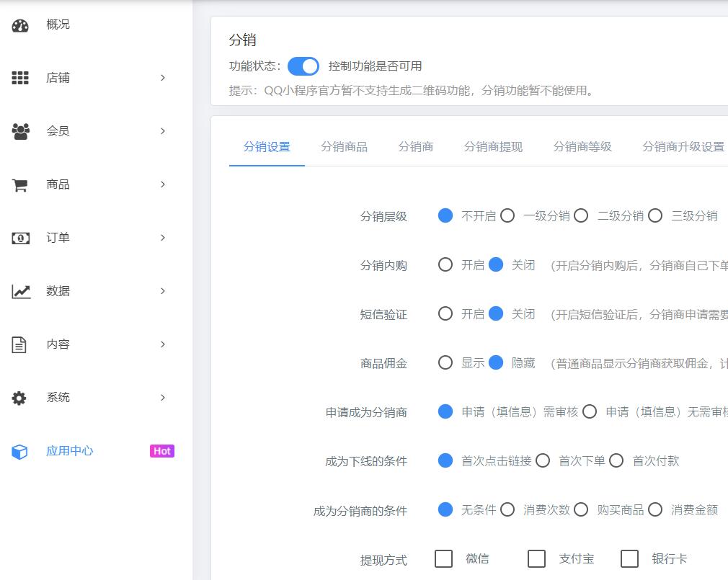Switch to the 分销设置 tab
The height and width of the screenshot is (580, 728).
(x=267, y=147)
